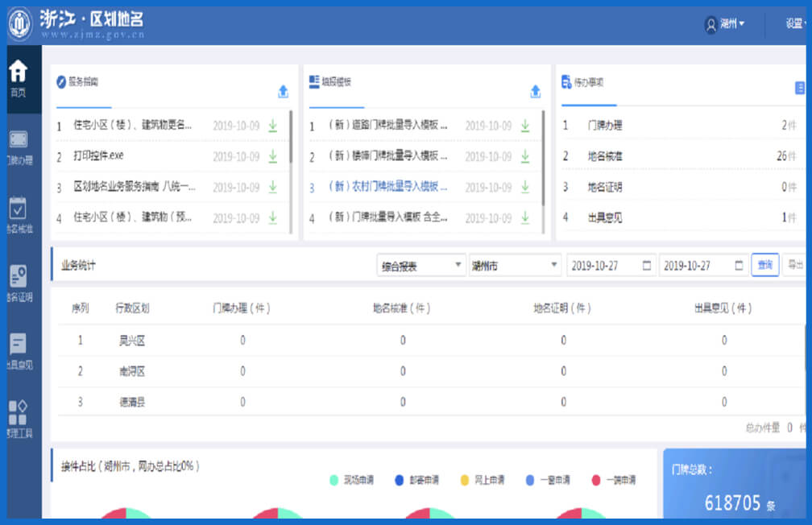Click upload icon in 服务指南 panel

[x=283, y=92]
